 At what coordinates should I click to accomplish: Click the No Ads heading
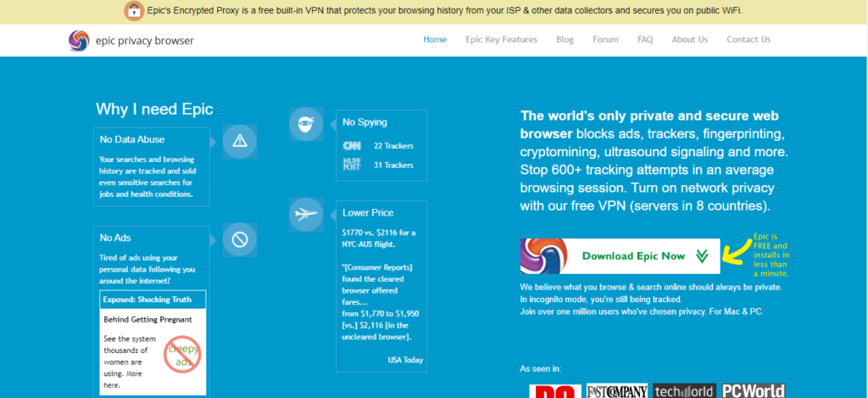pyautogui.click(x=115, y=238)
